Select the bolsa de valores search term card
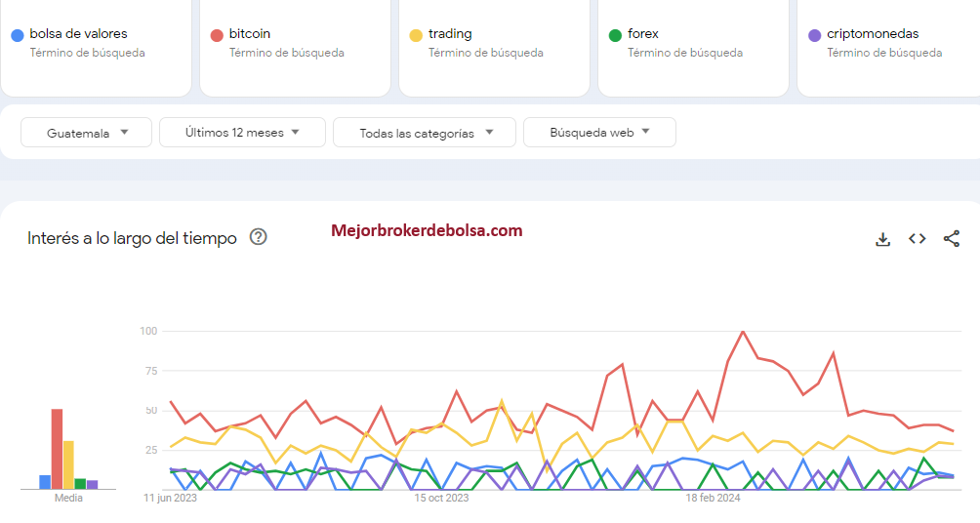 [97, 47]
